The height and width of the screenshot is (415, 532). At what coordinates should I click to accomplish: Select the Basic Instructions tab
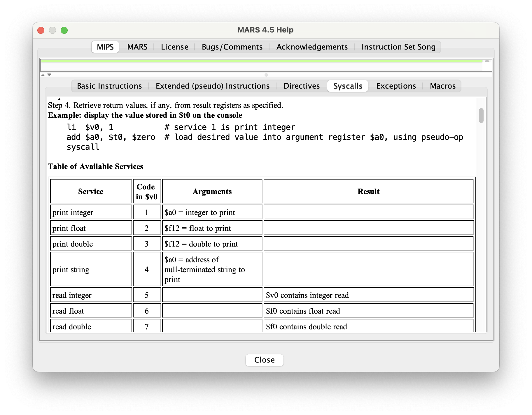point(109,86)
